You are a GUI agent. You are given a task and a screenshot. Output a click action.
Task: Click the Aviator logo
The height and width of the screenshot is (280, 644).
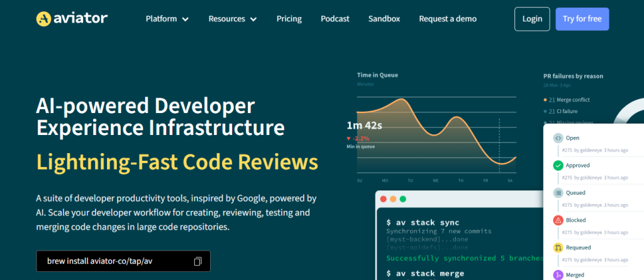[x=72, y=18]
